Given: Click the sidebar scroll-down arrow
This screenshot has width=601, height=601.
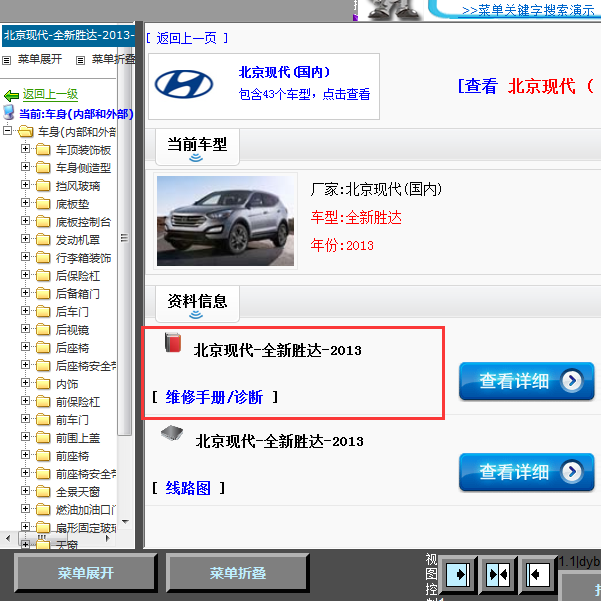Looking at the screenshot, I should click(x=125, y=522).
